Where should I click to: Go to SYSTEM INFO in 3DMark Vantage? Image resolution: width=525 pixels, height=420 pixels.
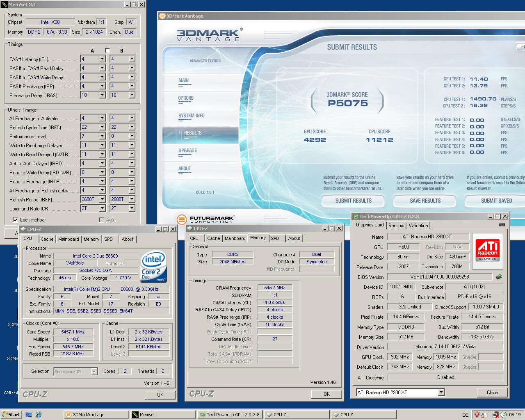[x=191, y=116]
